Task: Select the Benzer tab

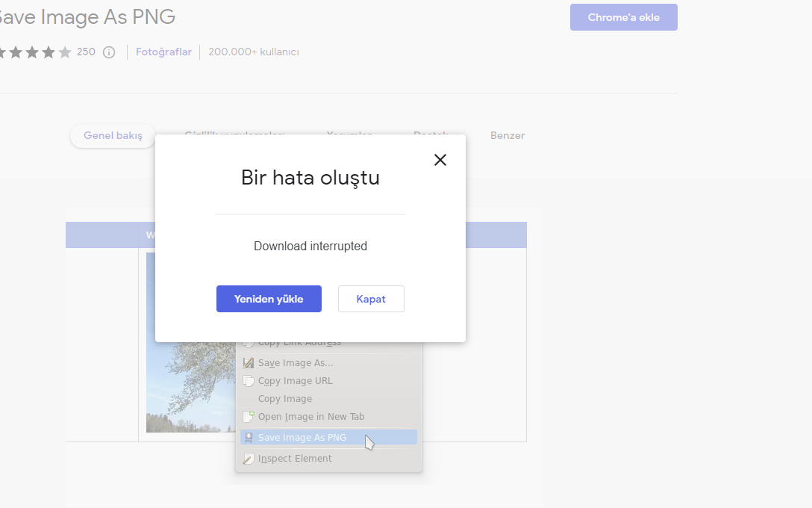Action: pos(507,135)
